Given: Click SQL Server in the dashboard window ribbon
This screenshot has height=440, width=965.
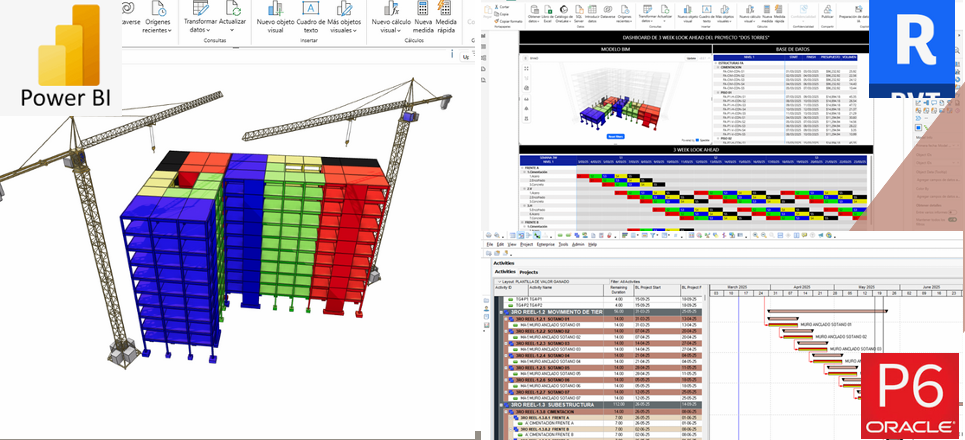Looking at the screenshot, I should click(579, 13).
